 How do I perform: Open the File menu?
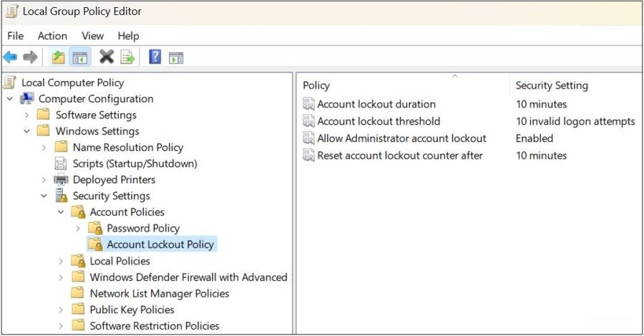pos(16,36)
